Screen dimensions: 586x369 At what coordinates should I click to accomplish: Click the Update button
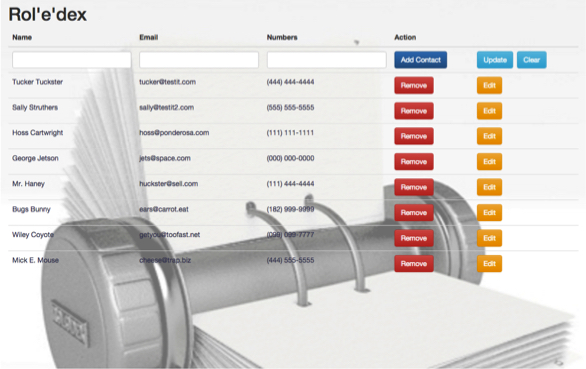click(x=495, y=60)
